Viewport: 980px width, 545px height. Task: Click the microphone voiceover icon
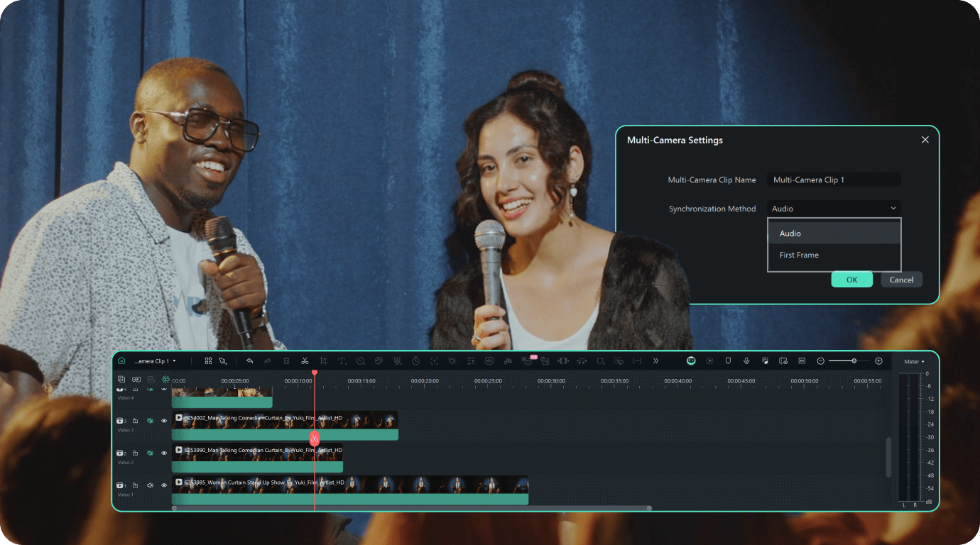pyautogui.click(x=746, y=361)
